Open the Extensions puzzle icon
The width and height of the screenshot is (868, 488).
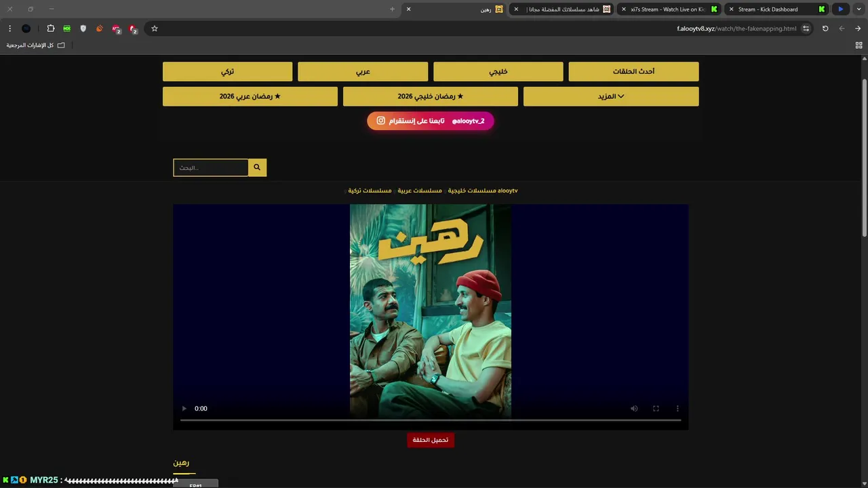coord(50,28)
